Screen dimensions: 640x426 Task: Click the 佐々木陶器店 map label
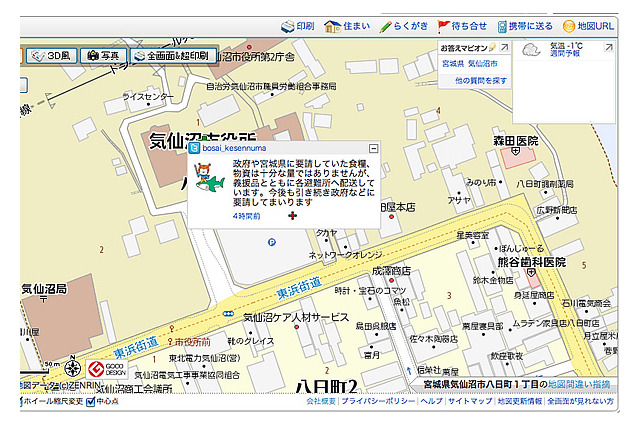click(433, 339)
